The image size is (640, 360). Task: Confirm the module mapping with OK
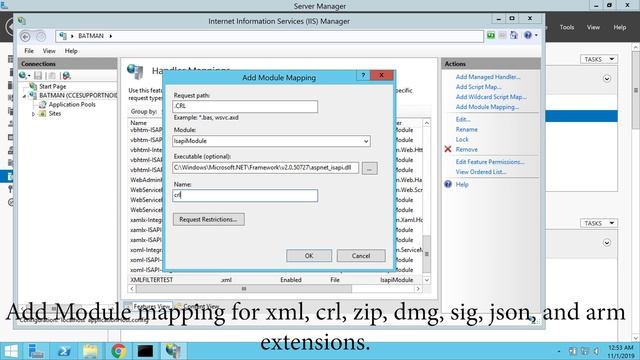[x=309, y=256]
